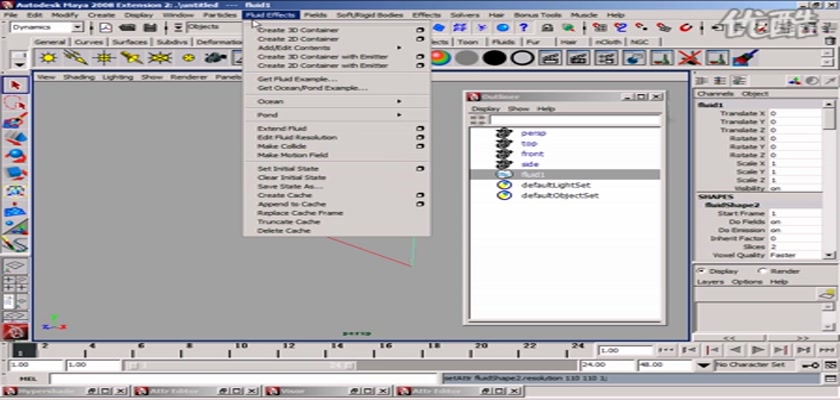Click the solid gray sphere shelf icon
The width and height of the screenshot is (840, 400).
[x=467, y=57]
